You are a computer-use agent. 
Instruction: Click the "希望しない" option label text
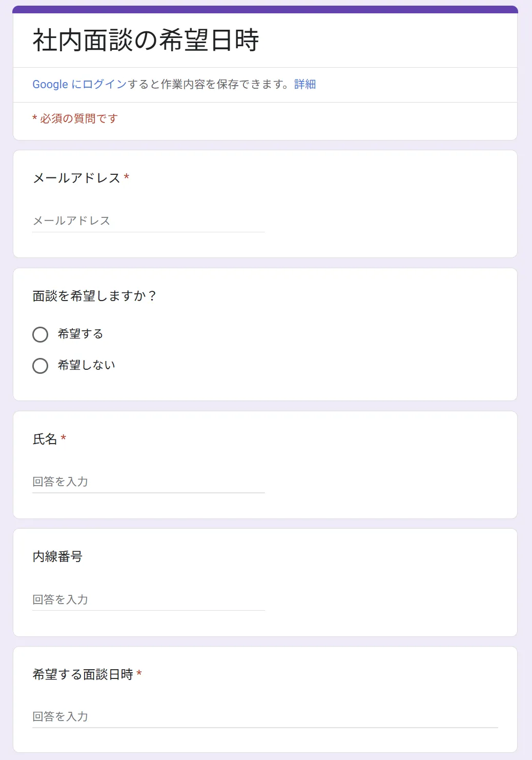pos(87,366)
